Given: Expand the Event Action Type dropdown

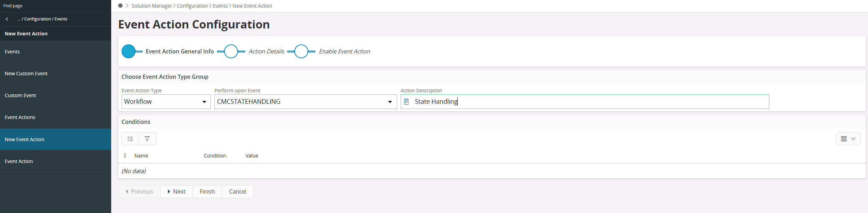Looking at the screenshot, I should point(204,102).
